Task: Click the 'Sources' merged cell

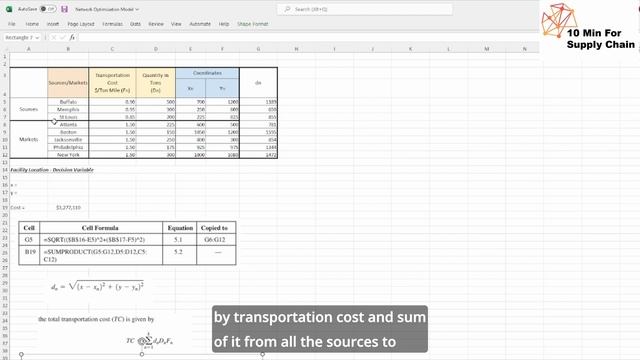Action: (29, 109)
